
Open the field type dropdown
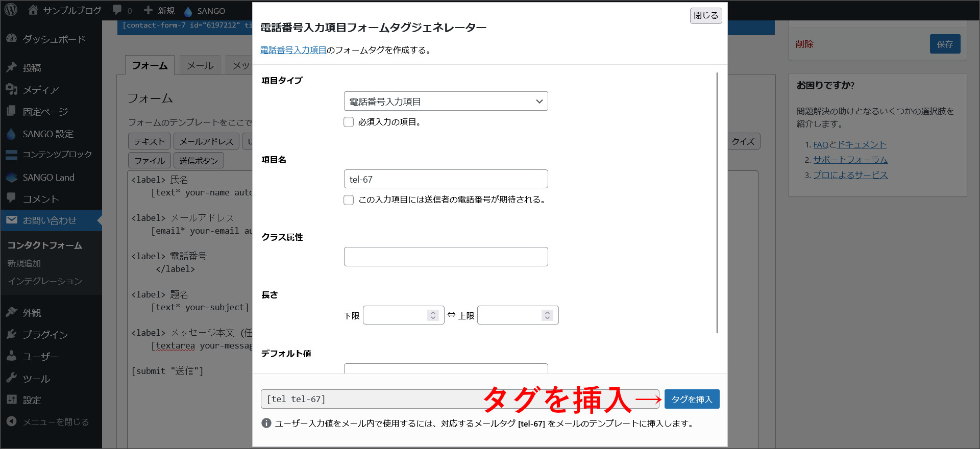(x=446, y=101)
